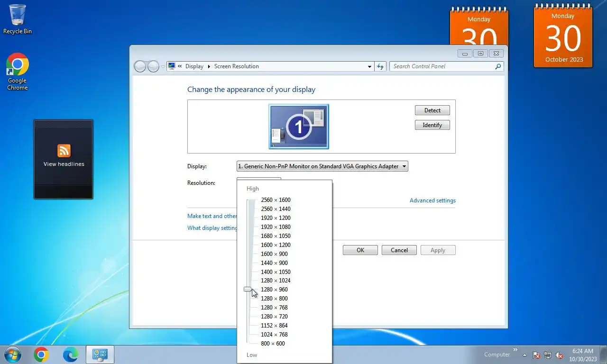Choose 1600 × 1200 resolution

pos(276,245)
